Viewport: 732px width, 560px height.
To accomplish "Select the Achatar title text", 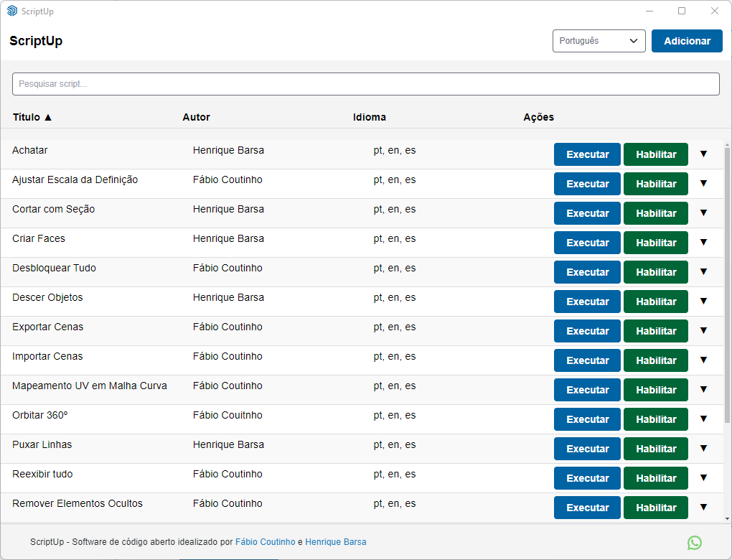I will (x=30, y=150).
